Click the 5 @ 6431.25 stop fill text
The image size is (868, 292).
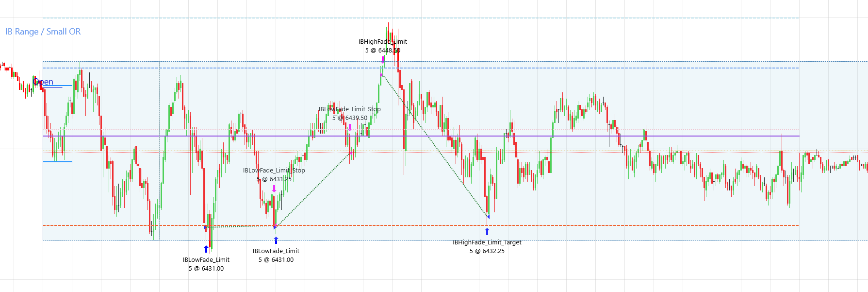coord(274,179)
